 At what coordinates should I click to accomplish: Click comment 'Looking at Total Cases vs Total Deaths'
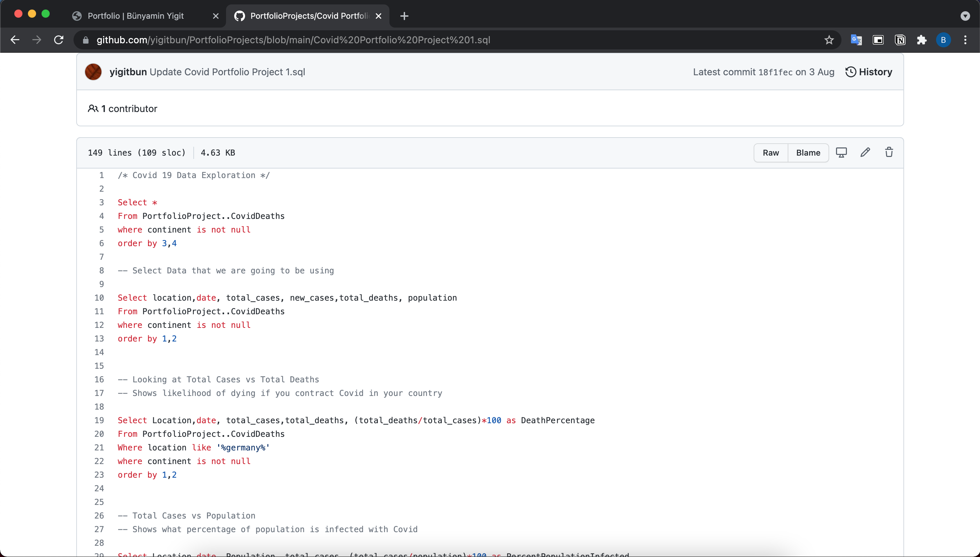[218, 380]
